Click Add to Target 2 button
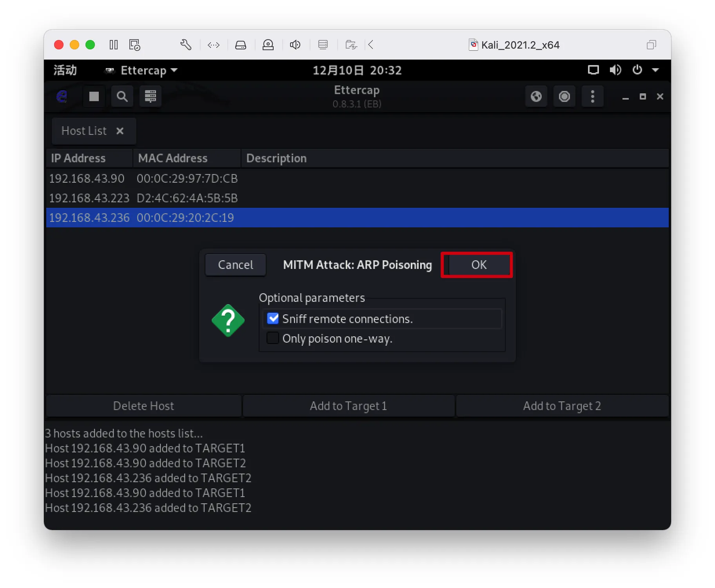 [x=562, y=406]
